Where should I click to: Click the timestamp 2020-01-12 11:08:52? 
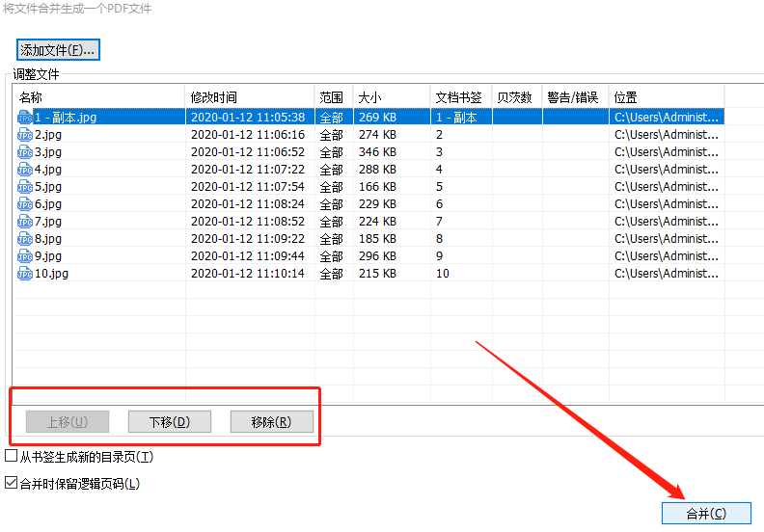pyautogui.click(x=248, y=222)
